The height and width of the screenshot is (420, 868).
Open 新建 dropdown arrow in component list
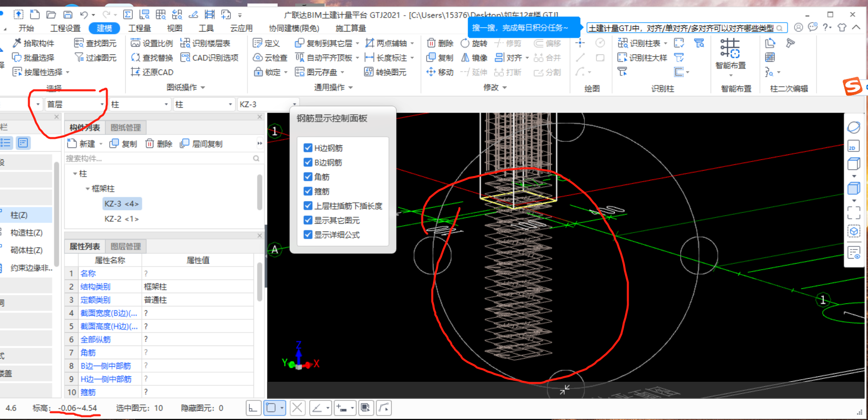[x=101, y=144]
